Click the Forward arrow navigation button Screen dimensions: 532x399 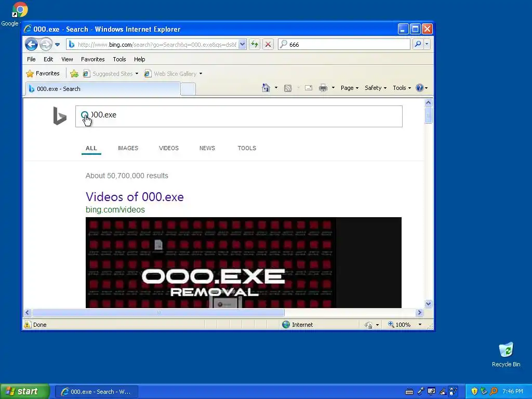coord(46,45)
